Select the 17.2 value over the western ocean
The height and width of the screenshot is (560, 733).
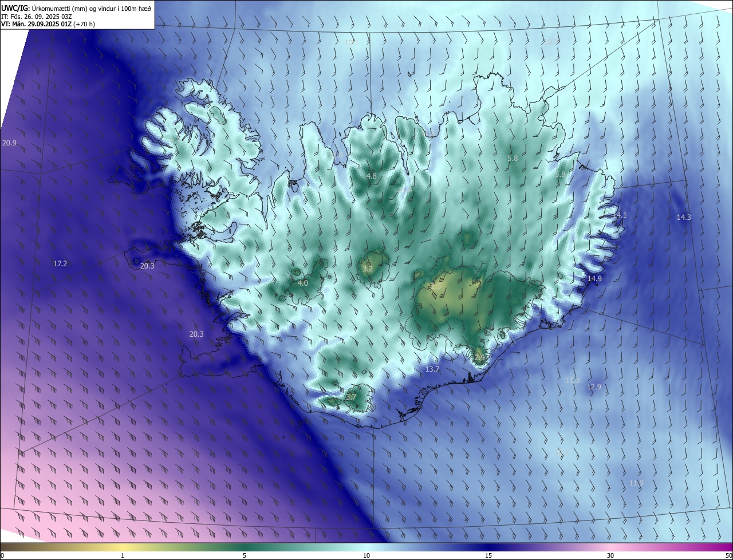point(60,264)
